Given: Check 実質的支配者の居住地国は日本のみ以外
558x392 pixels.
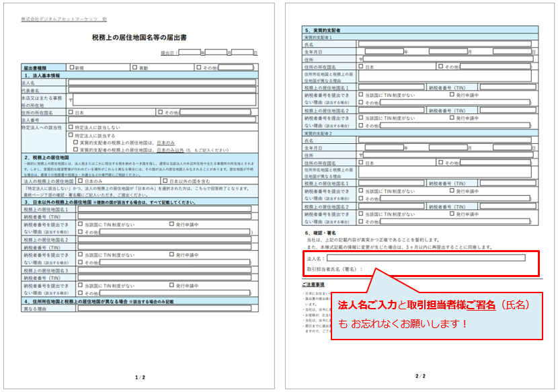Looking at the screenshot, I should click(x=76, y=150).
